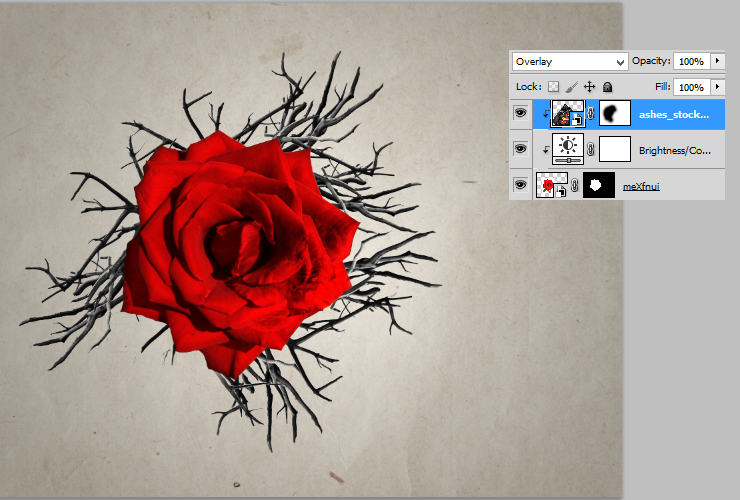The image size is (740, 500).
Task: Click the lock image pixels brush icon
Action: click(571, 87)
